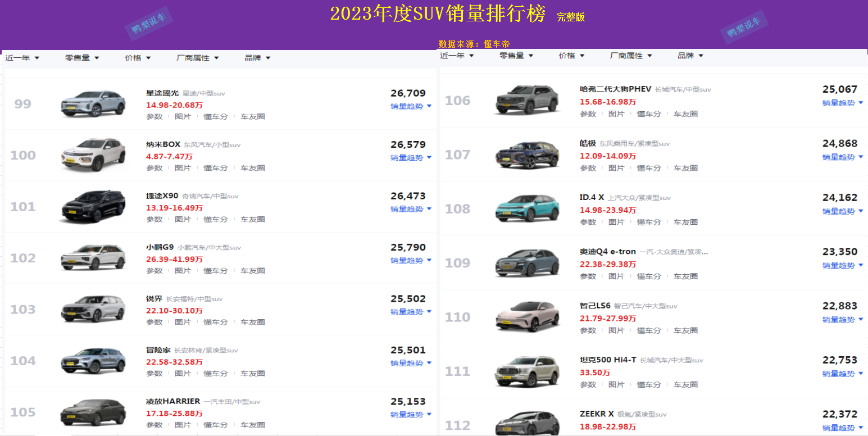Click the ID.4 X car thumbnail
This screenshot has height=436, width=868.
tap(528, 208)
